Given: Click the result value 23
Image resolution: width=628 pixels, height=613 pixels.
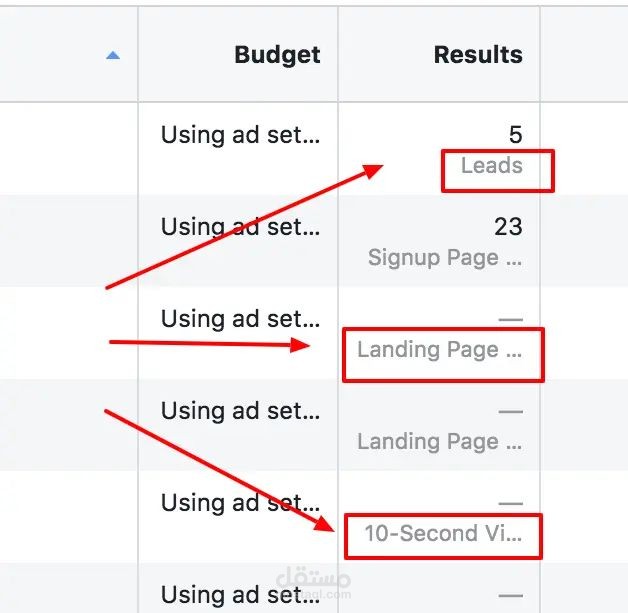Looking at the screenshot, I should (508, 227).
